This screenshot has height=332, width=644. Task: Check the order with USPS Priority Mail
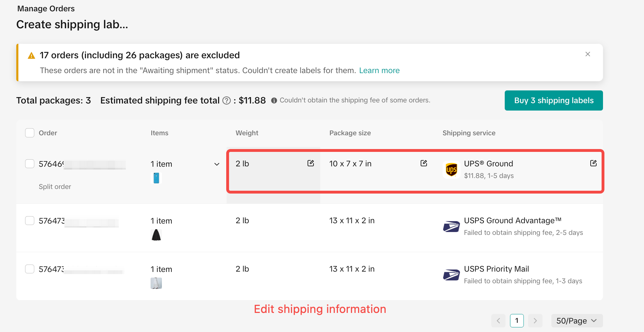[x=30, y=269]
